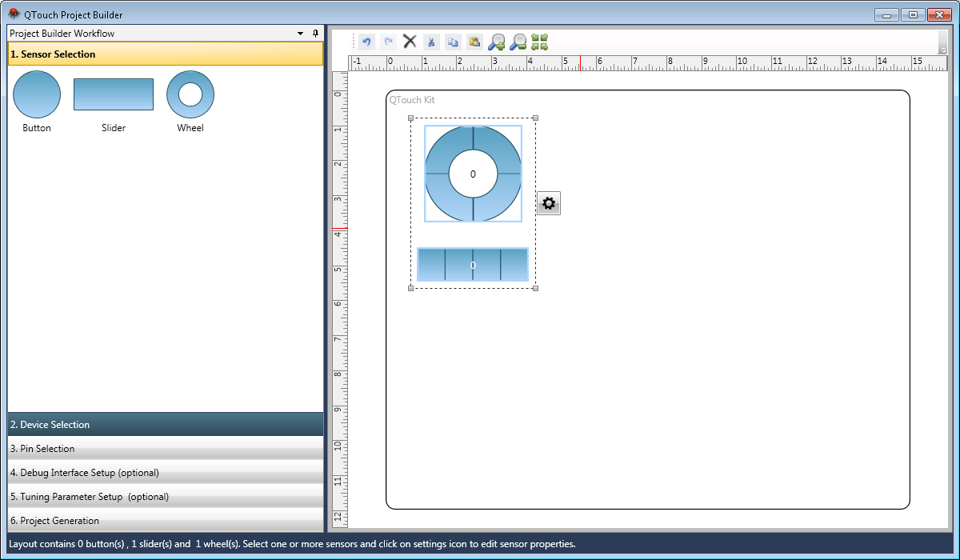960x560 pixels.
Task: Paste from clipboard icon
Action: pyautogui.click(x=474, y=42)
